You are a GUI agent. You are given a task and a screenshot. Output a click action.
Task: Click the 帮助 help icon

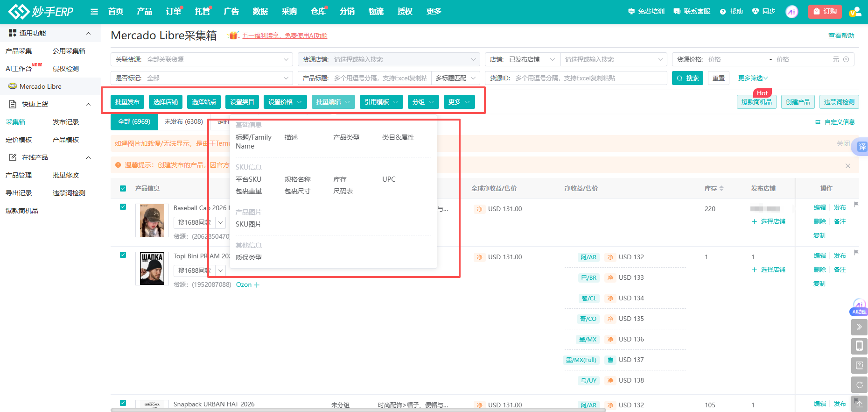pos(731,11)
